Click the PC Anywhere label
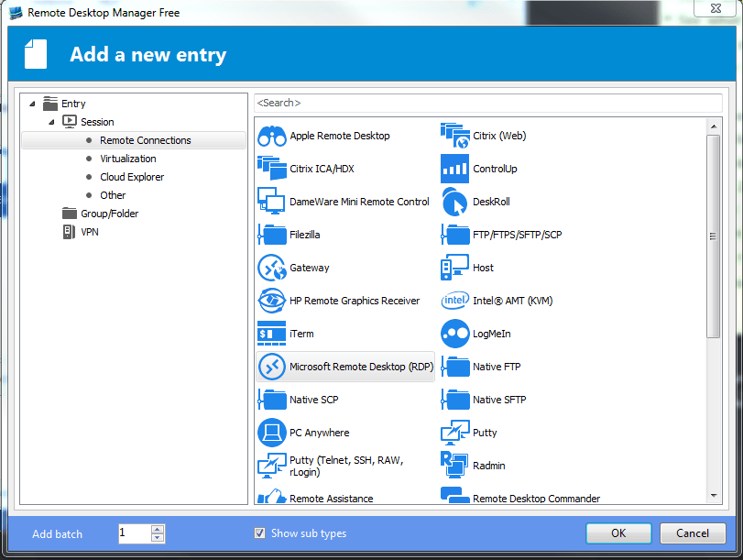 (x=320, y=433)
